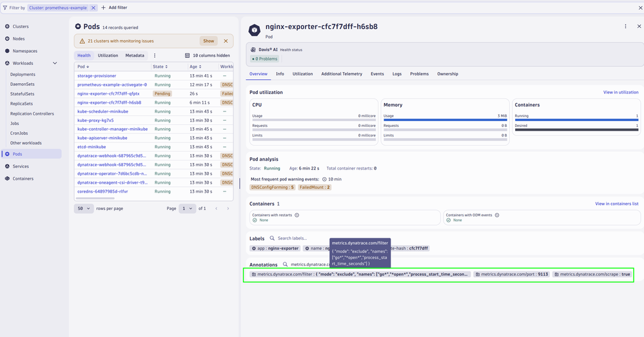Click the DNSConfigForming : 5 event badge

[x=272, y=187]
